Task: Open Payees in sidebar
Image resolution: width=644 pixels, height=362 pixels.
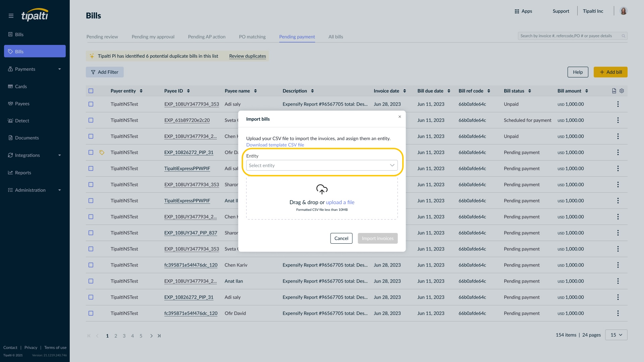Action: click(x=22, y=104)
